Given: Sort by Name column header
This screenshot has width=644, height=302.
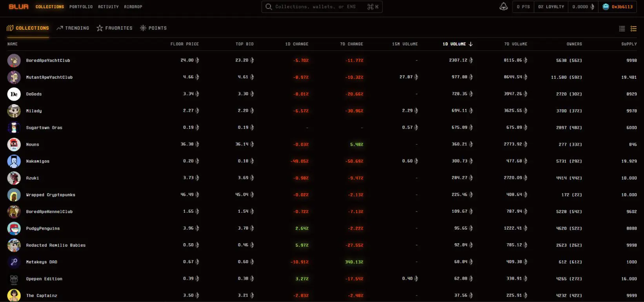Looking at the screenshot, I should (x=13, y=44).
